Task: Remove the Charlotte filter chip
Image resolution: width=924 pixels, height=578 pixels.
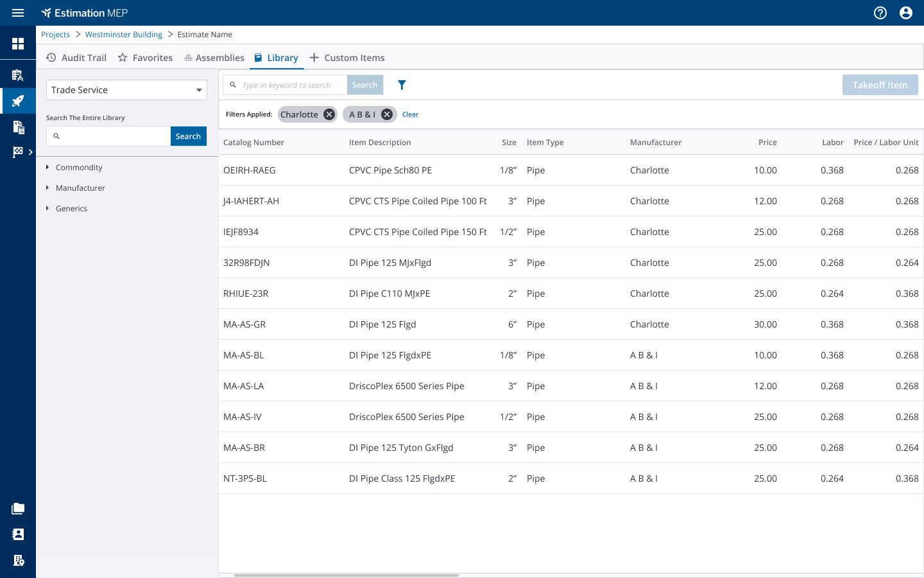Action: point(329,114)
